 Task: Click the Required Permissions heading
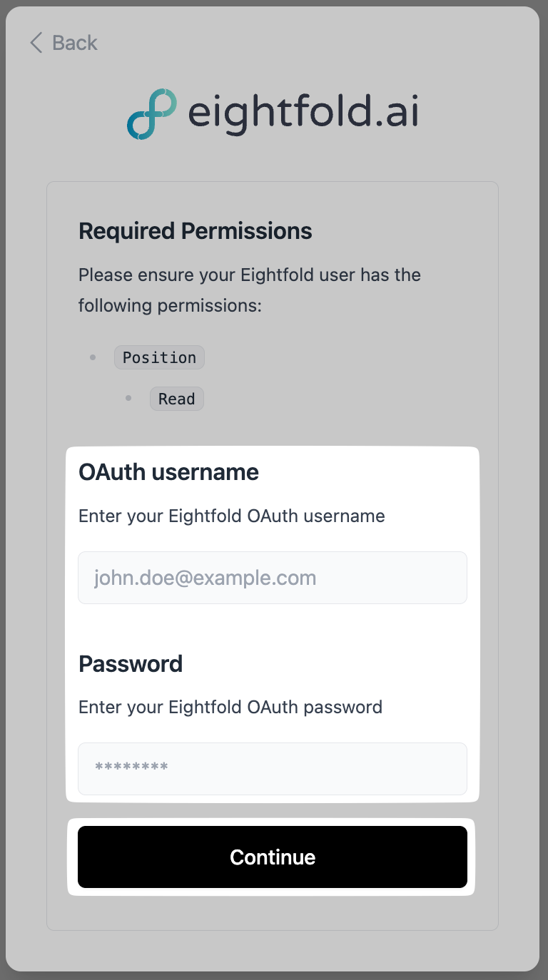coord(195,231)
